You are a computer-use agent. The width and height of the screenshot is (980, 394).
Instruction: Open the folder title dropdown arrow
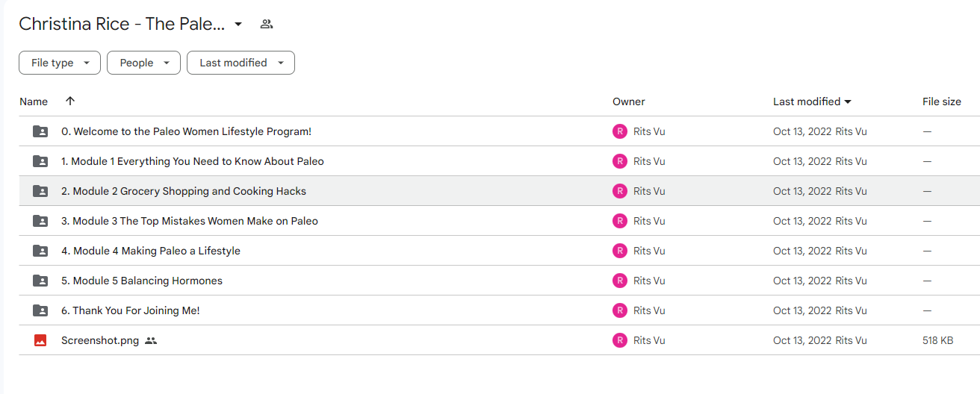point(238,24)
